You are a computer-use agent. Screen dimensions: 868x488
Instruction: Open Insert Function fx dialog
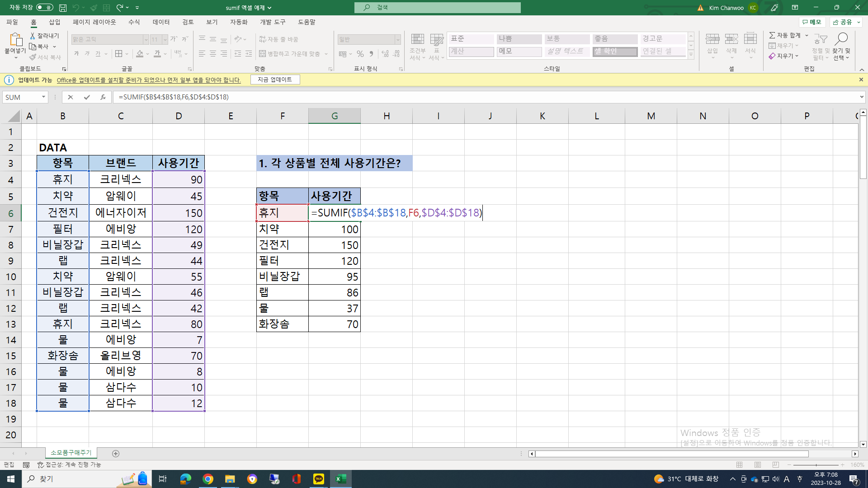point(103,97)
